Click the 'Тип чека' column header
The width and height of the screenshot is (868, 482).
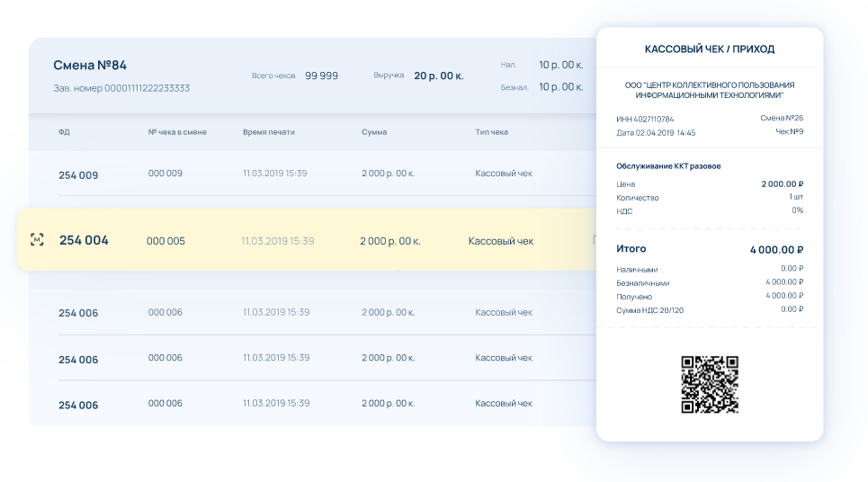(x=491, y=132)
